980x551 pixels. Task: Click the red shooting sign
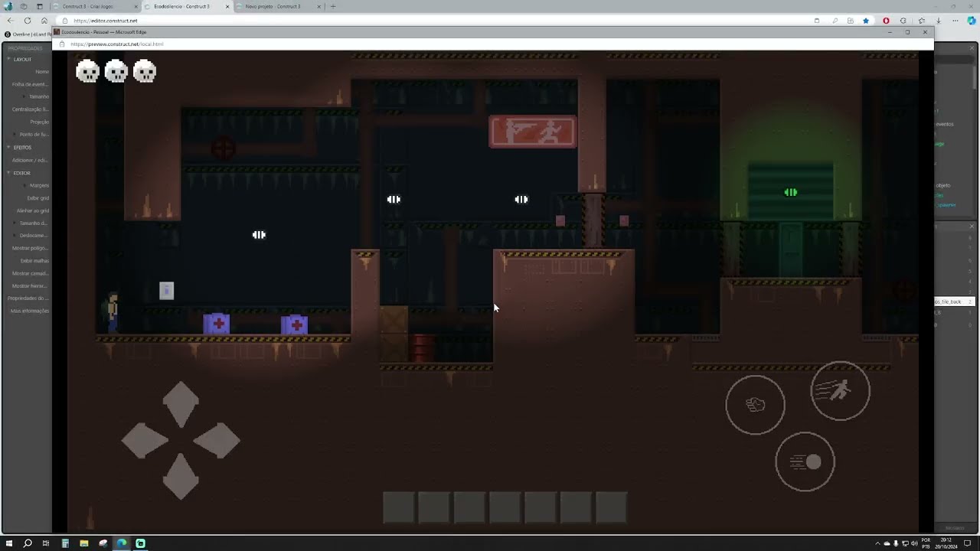533,132
